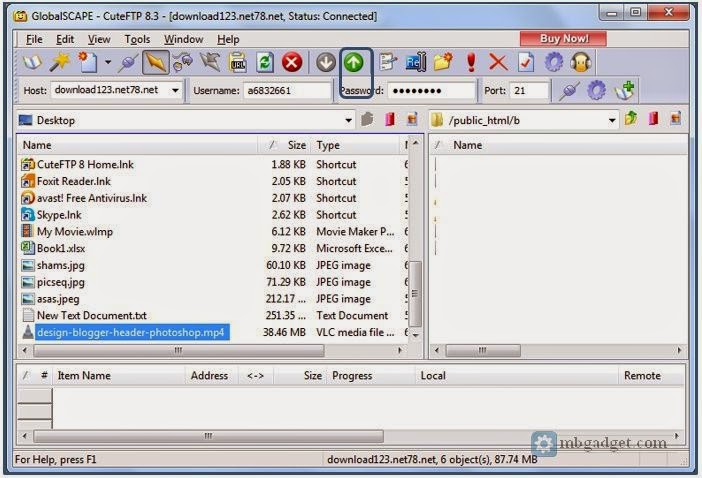
Task: Expand the arrow next to New icon
Action: [x=108, y=62]
